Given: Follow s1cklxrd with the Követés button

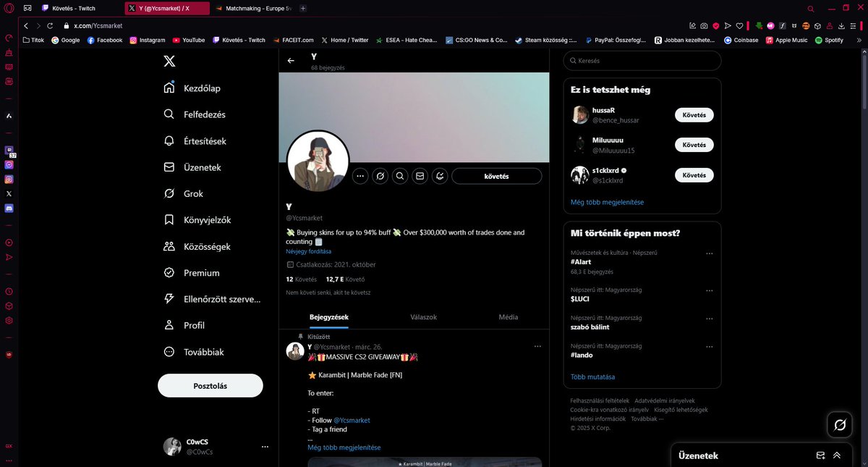Looking at the screenshot, I should click(694, 175).
